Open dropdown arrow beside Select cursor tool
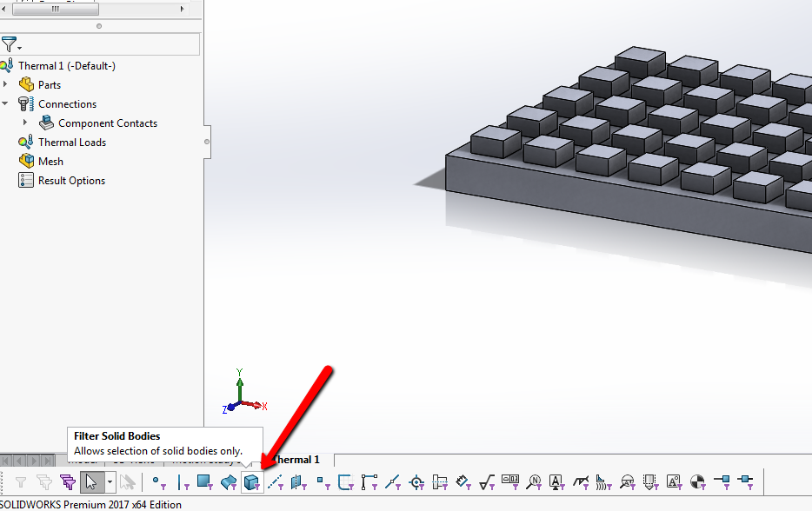This screenshot has width=812, height=511. [x=110, y=482]
